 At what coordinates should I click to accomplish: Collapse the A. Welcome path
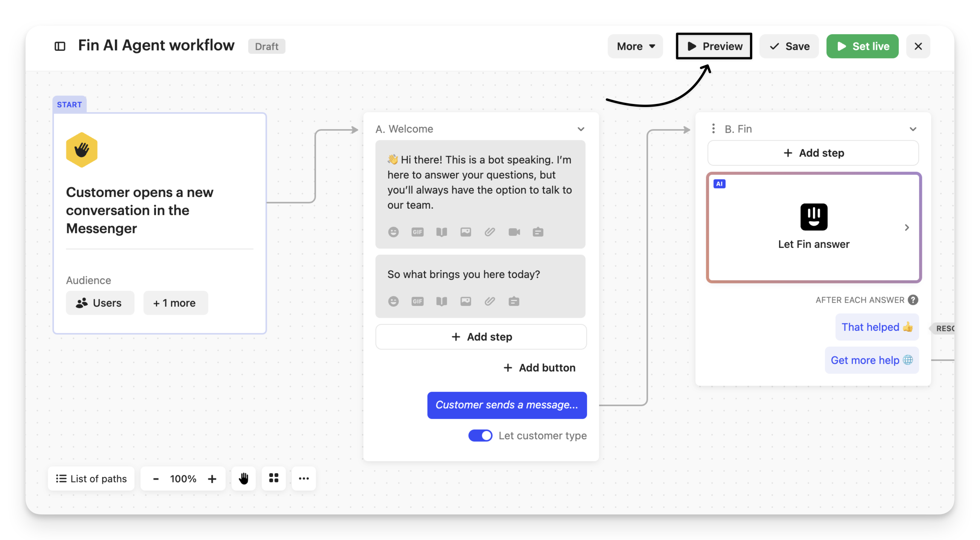[x=581, y=129]
